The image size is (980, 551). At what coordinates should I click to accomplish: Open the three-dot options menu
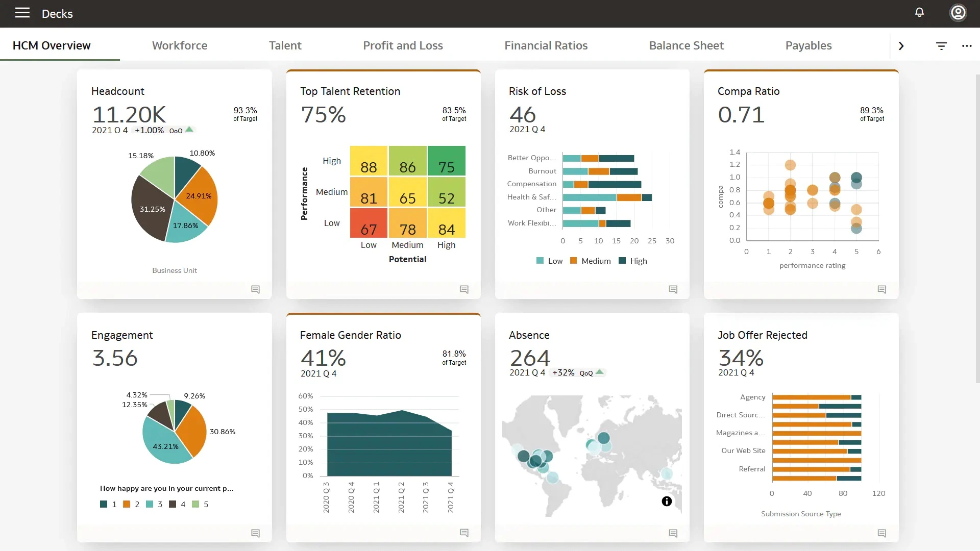[x=968, y=46]
